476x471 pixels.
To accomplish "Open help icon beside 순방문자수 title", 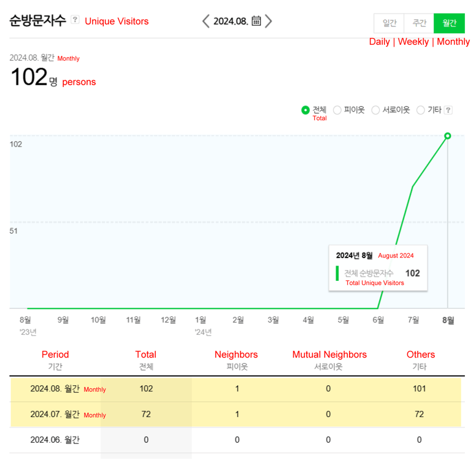I will click(75, 20).
